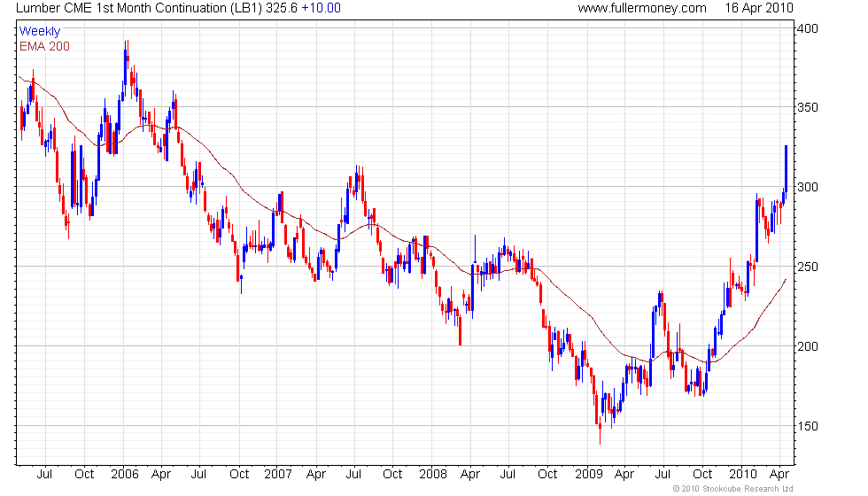Click the 200 price axis label

click(x=808, y=346)
